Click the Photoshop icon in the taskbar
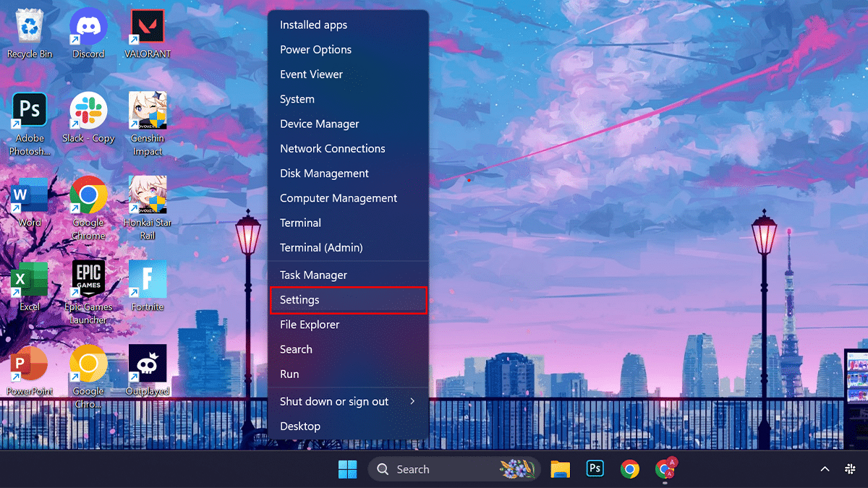The width and height of the screenshot is (868, 488). (595, 469)
